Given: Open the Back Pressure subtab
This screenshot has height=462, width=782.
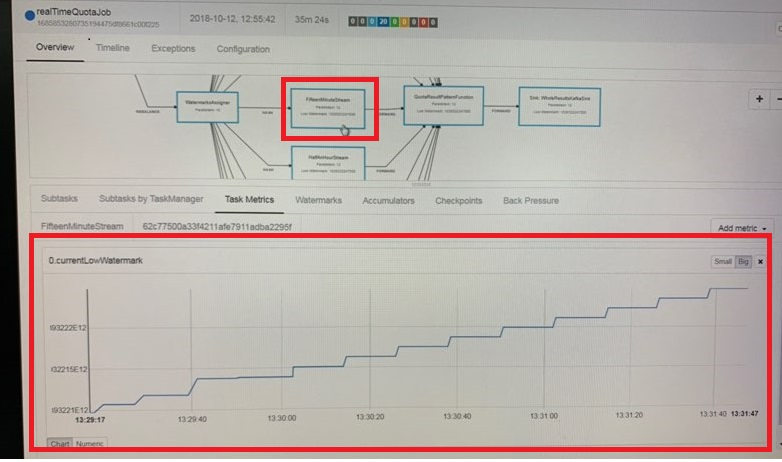Looking at the screenshot, I should click(530, 200).
